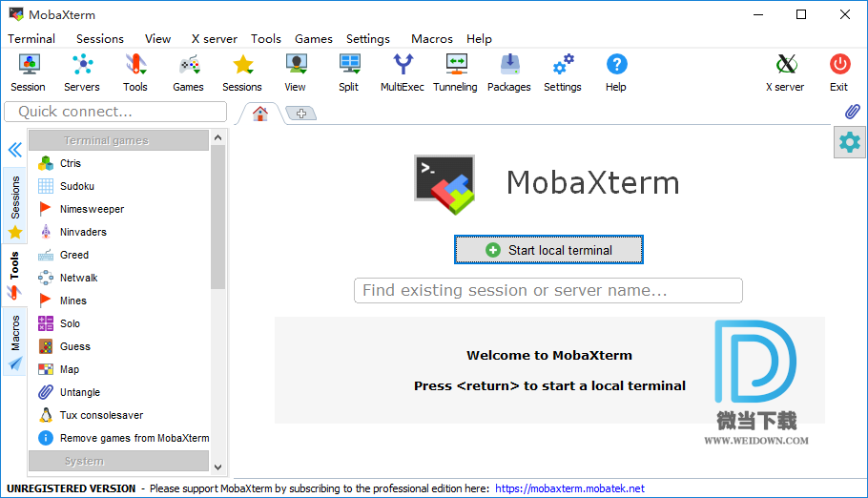The image size is (868, 498).
Task: Open the Servers toolbar icon
Action: pos(82,73)
